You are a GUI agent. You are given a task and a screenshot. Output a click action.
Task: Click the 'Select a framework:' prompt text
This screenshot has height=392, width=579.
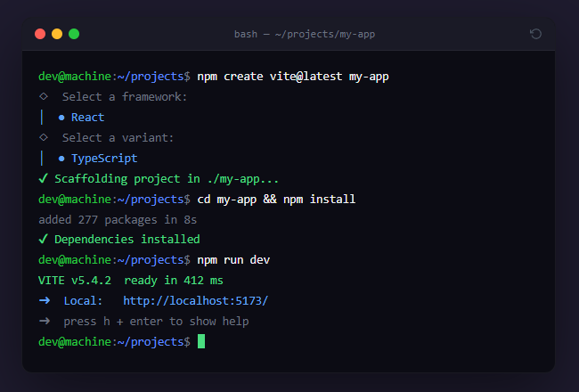coord(125,97)
